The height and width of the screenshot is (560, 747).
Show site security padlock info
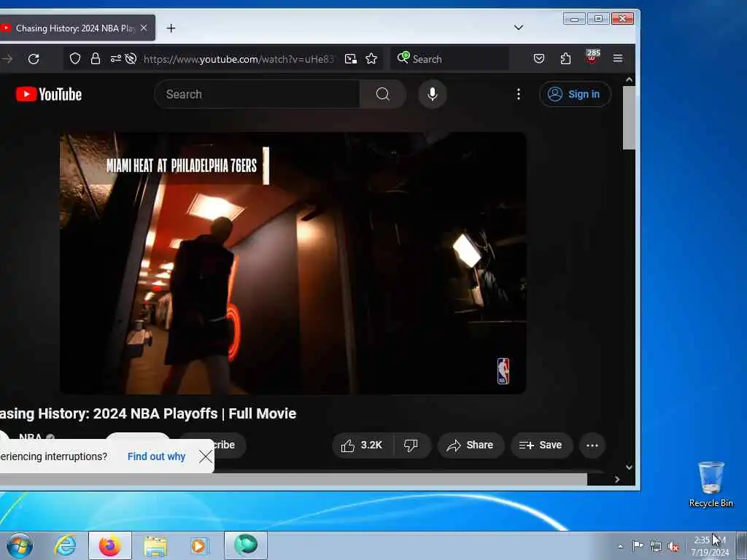coord(96,58)
